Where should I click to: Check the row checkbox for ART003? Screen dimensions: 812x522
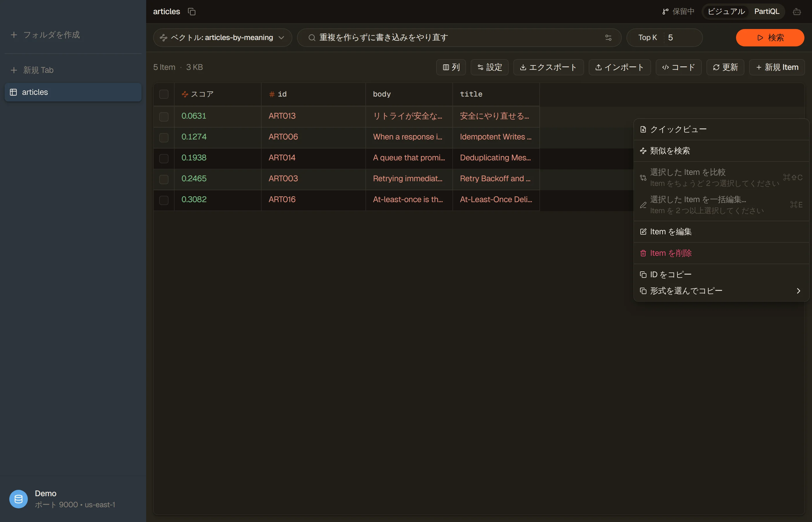(164, 179)
